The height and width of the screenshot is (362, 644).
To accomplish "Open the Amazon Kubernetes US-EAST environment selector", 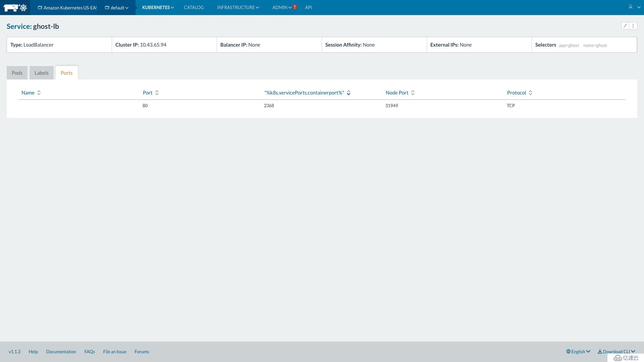I will point(67,7).
